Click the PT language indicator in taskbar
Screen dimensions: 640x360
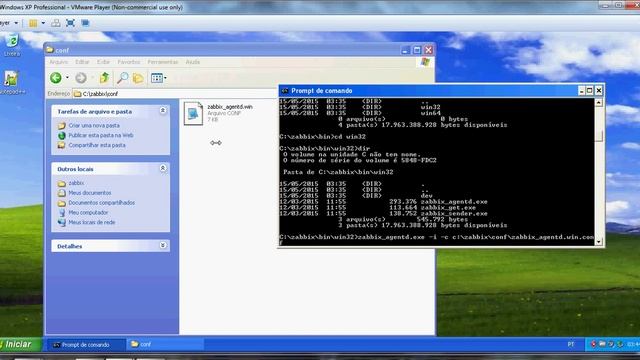pyautogui.click(x=571, y=344)
